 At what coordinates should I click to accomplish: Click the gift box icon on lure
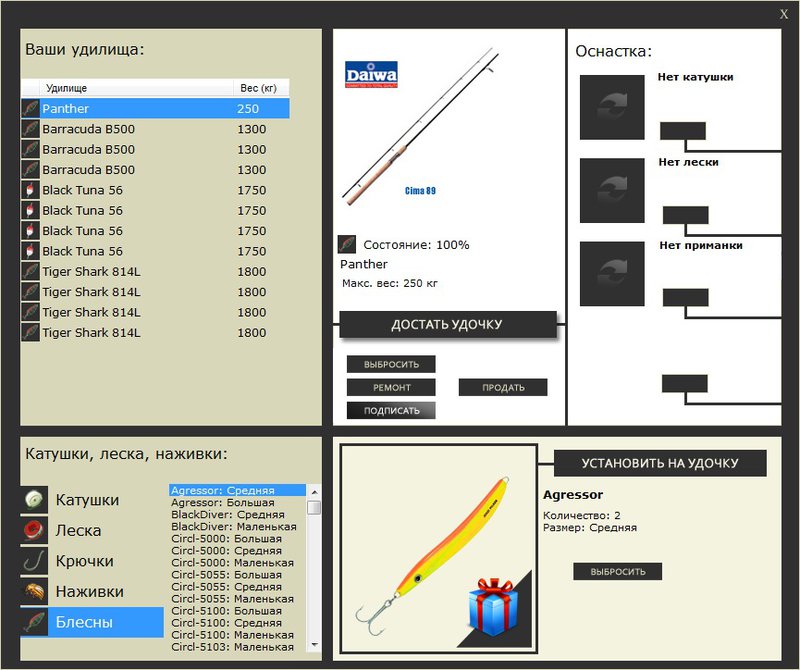[x=492, y=607]
